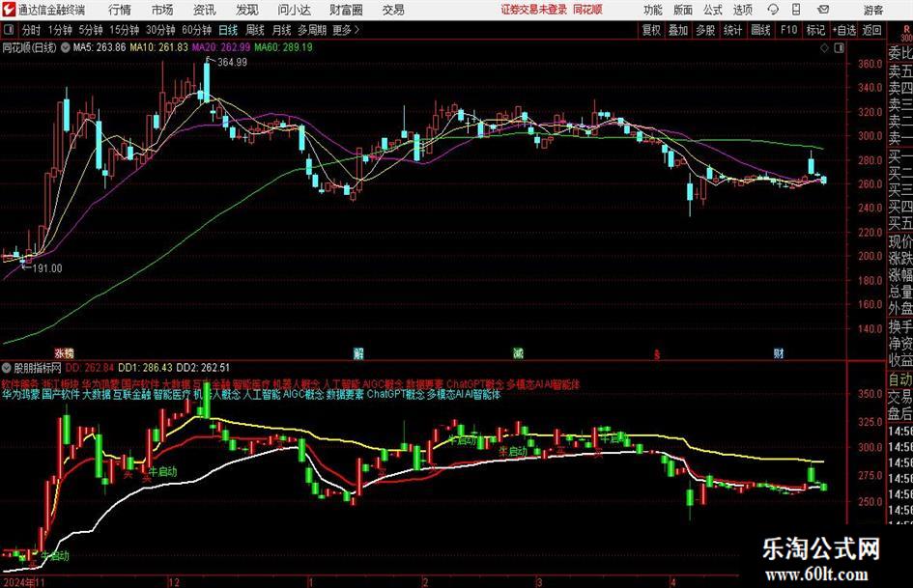The image size is (913, 588).
Task: Click the red 同花顺 stock name in title bar
Action: click(x=587, y=10)
